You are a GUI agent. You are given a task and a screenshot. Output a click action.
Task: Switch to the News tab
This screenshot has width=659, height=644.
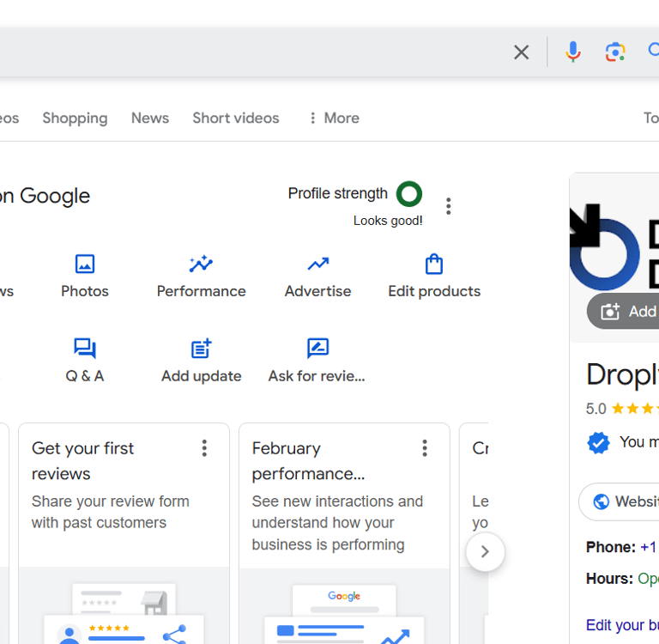pos(150,118)
